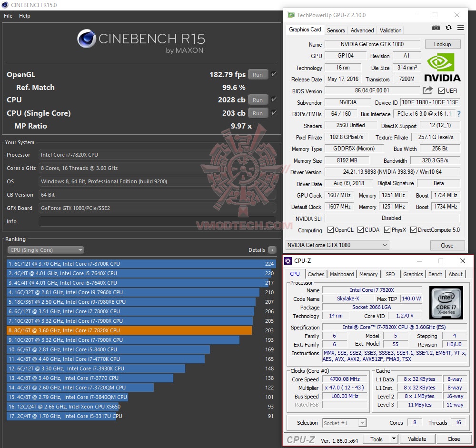Viewport: 476px width, 448px height.
Task: Toggle the CPU (Single Core) test checkmark
Action: pos(274,113)
